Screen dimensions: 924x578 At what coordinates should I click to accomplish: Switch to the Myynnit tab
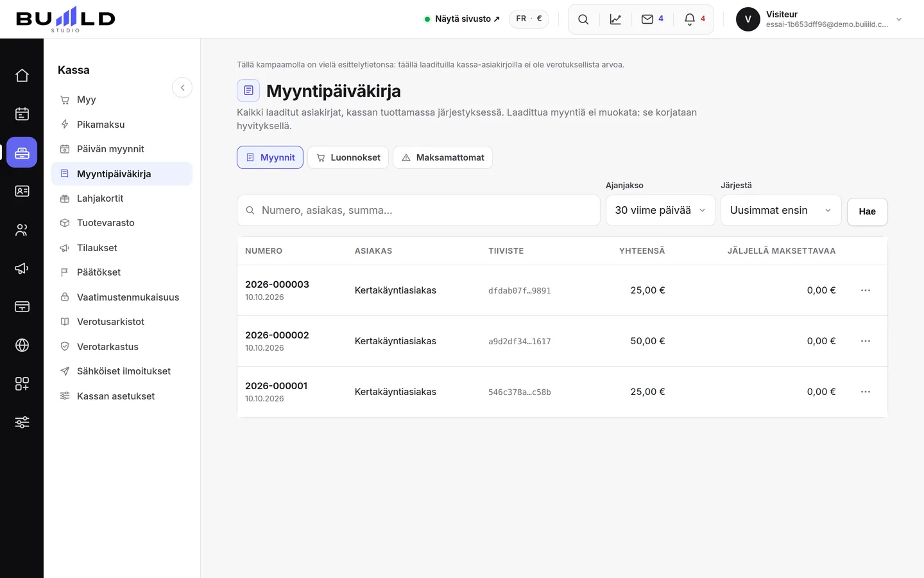click(270, 157)
